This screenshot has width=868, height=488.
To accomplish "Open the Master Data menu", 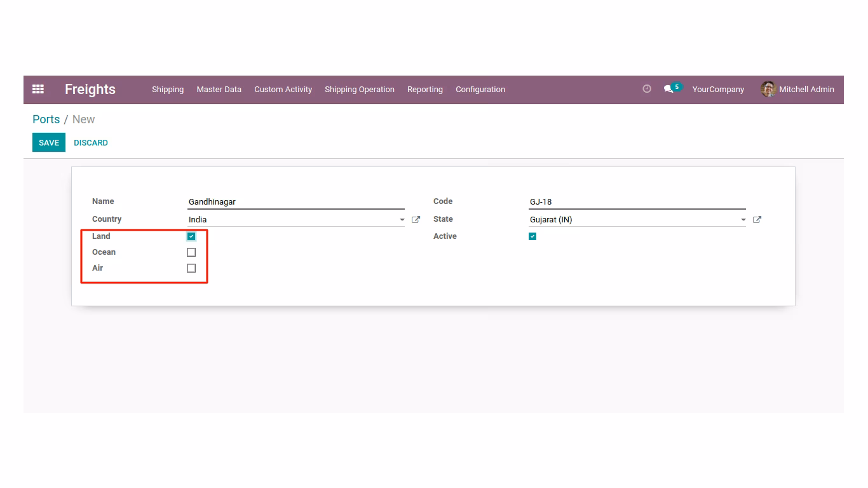I will 219,90.
